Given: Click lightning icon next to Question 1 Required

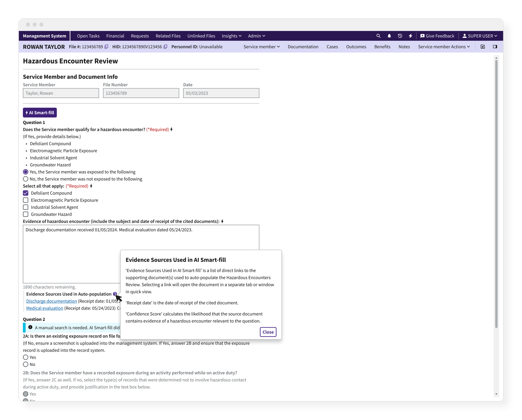Looking at the screenshot, I should (171, 129).
